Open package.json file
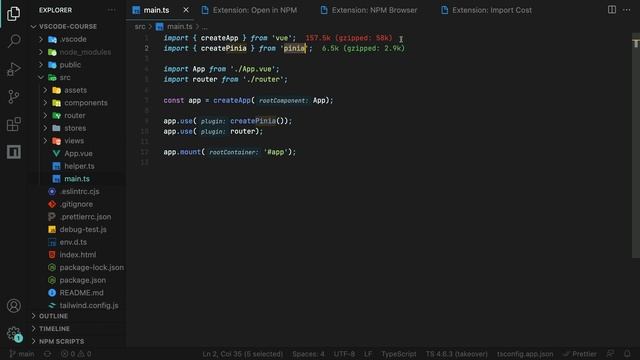 pos(82,280)
